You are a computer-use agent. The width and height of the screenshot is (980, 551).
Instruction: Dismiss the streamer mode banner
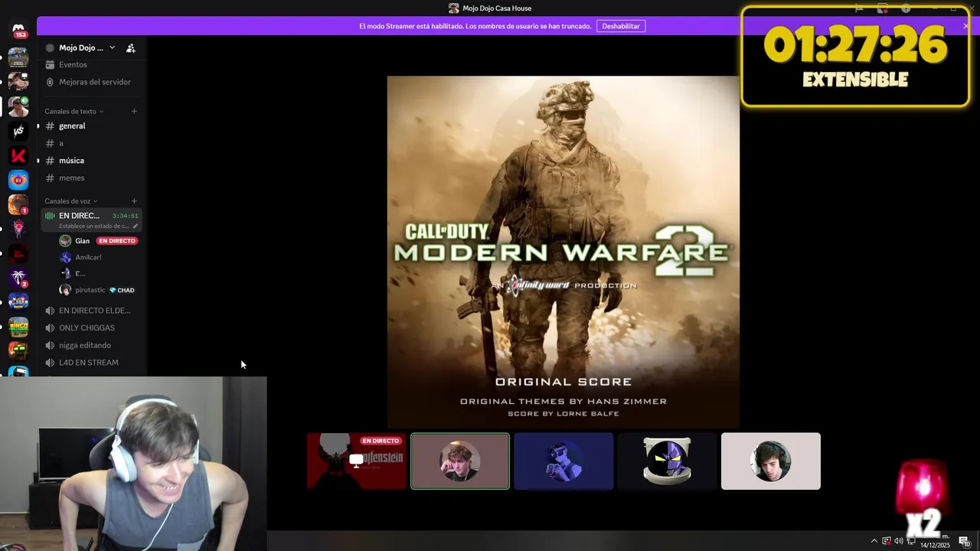965,26
